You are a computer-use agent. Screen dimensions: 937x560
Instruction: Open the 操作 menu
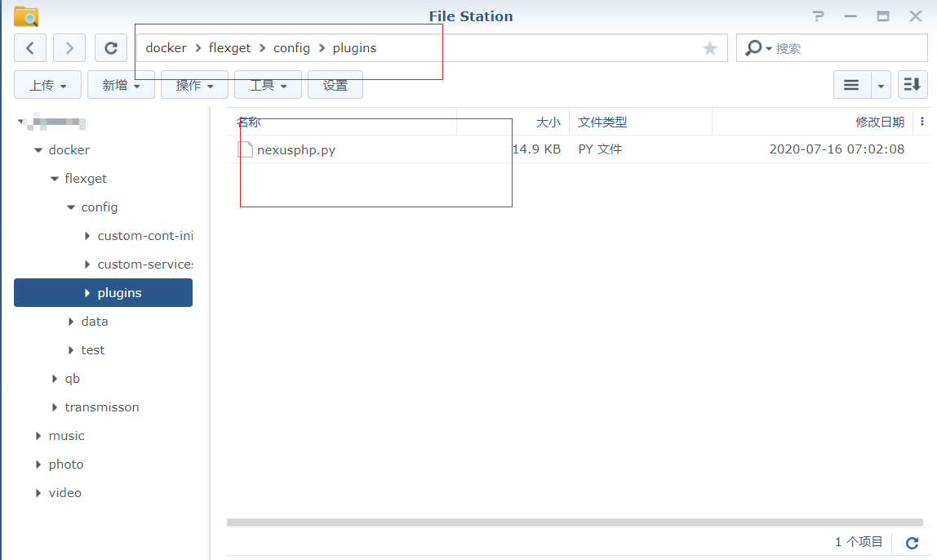194,84
